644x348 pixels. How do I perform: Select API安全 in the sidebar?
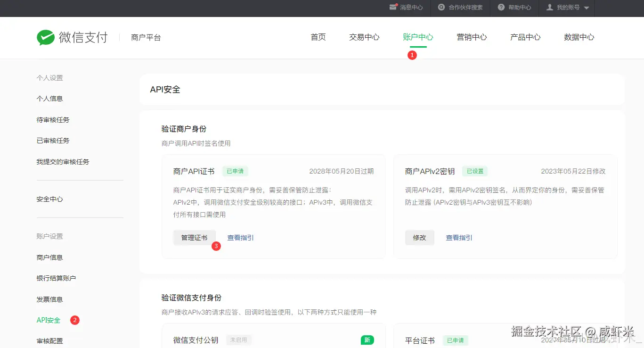coord(49,320)
